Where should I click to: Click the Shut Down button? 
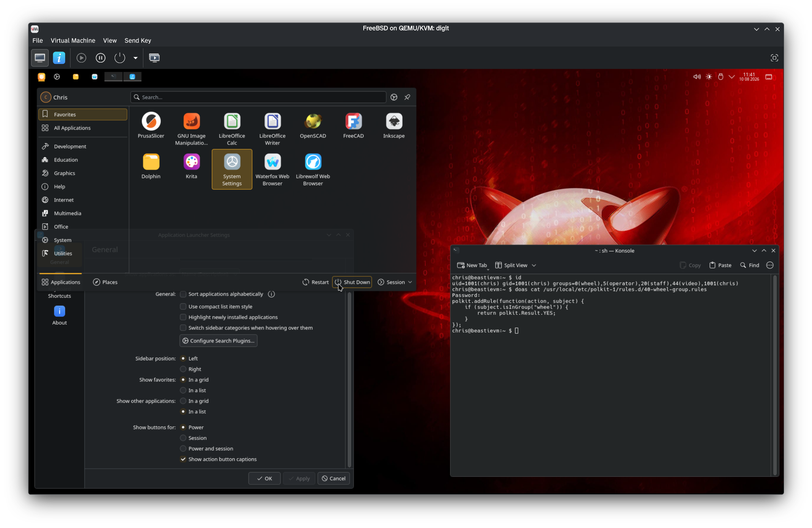[352, 282]
